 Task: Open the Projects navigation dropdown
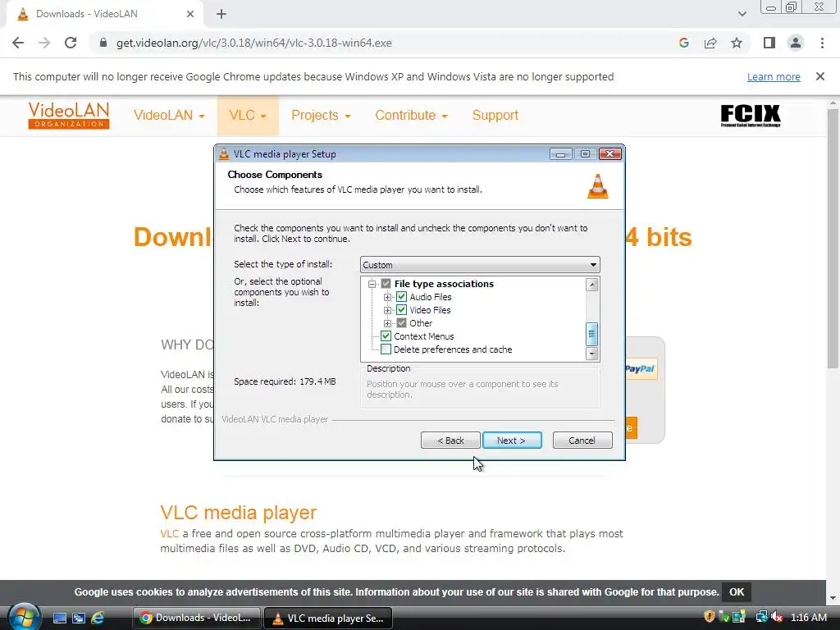(321, 115)
